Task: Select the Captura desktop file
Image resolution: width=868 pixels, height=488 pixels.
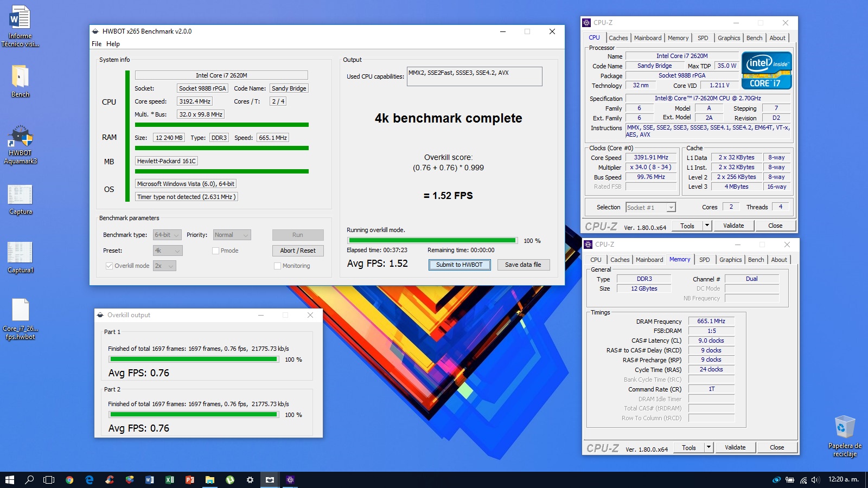Action: [20, 200]
